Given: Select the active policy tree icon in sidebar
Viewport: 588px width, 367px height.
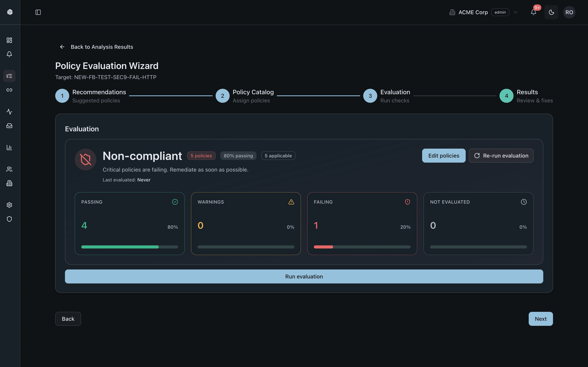Looking at the screenshot, I should coord(9,76).
